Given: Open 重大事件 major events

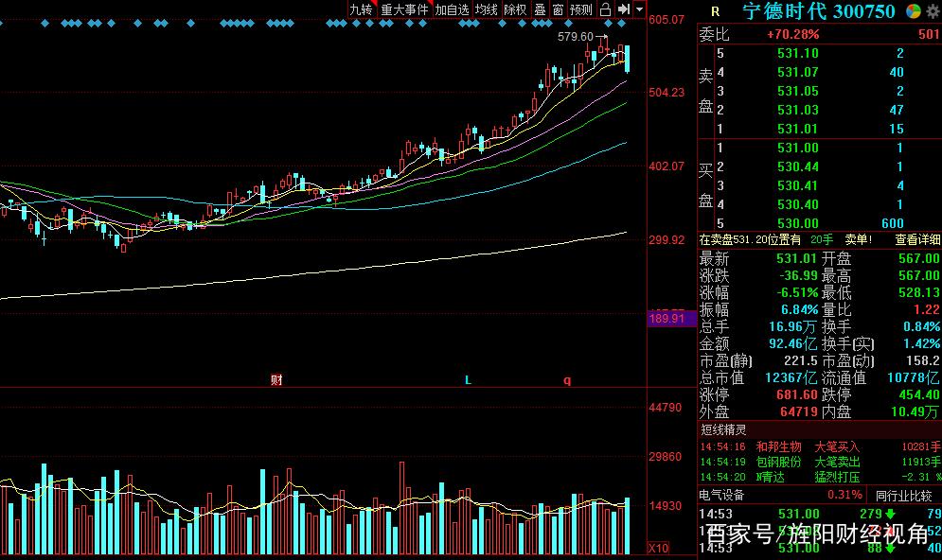Looking at the screenshot, I should click(x=405, y=9).
